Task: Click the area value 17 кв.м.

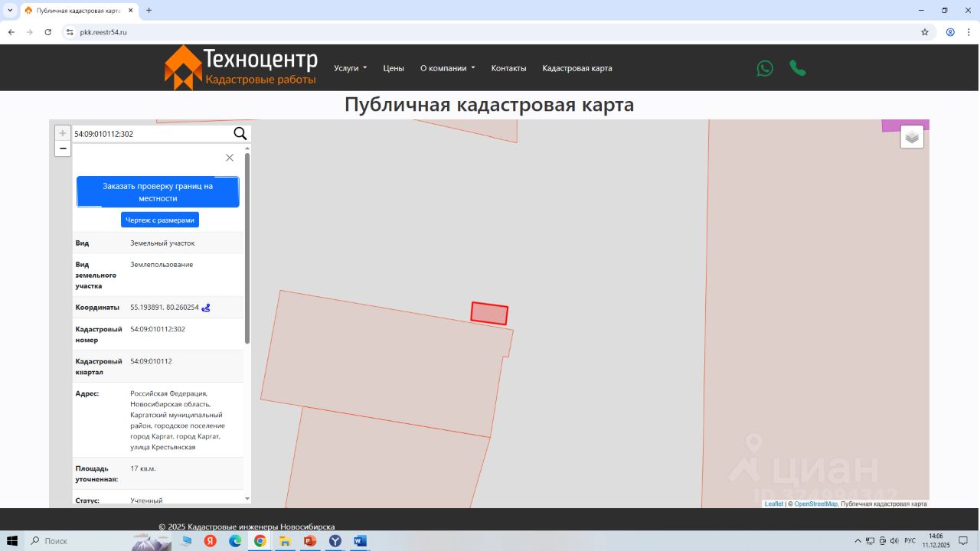Action: (143, 468)
